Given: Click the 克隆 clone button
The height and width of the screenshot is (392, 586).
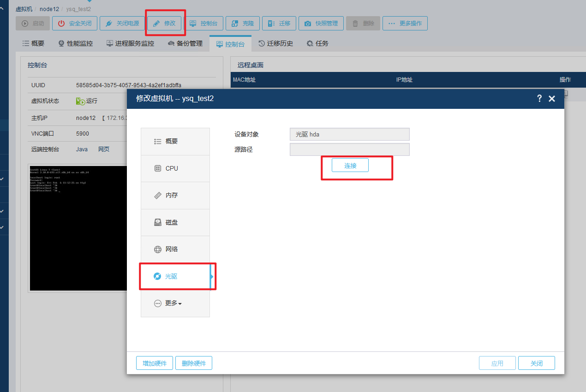Looking at the screenshot, I should [x=242, y=24].
